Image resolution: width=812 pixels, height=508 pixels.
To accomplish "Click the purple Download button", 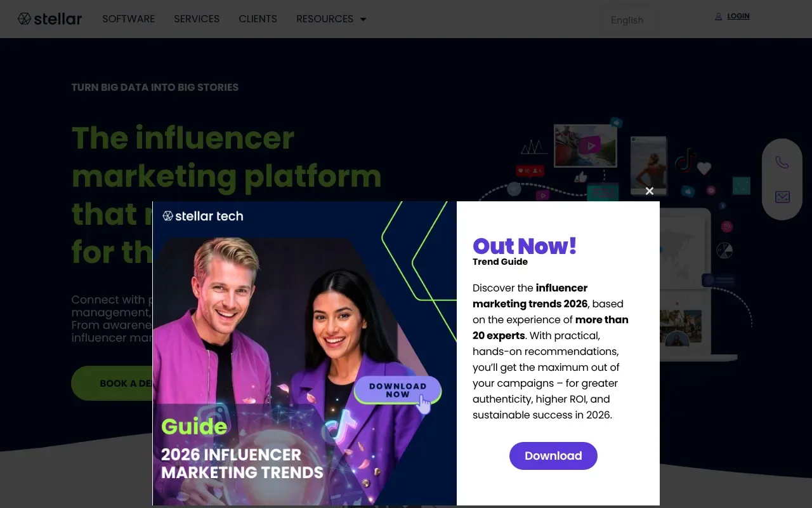I will coord(553,456).
